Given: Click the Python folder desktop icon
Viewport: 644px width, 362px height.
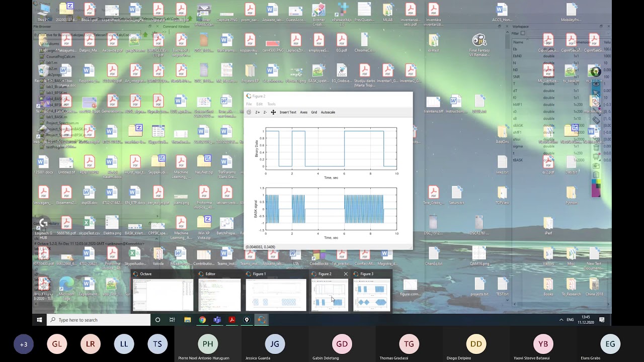Looking at the screenshot, I should click(571, 196).
